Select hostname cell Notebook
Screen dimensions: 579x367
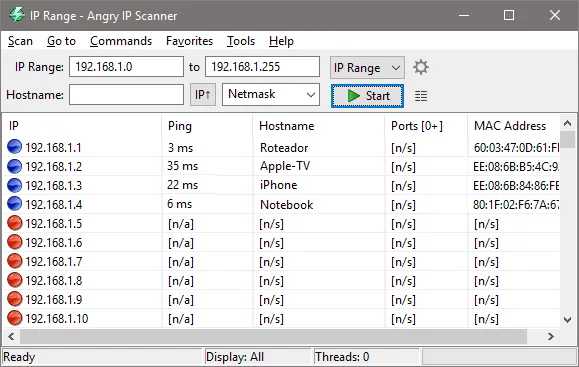coord(287,205)
